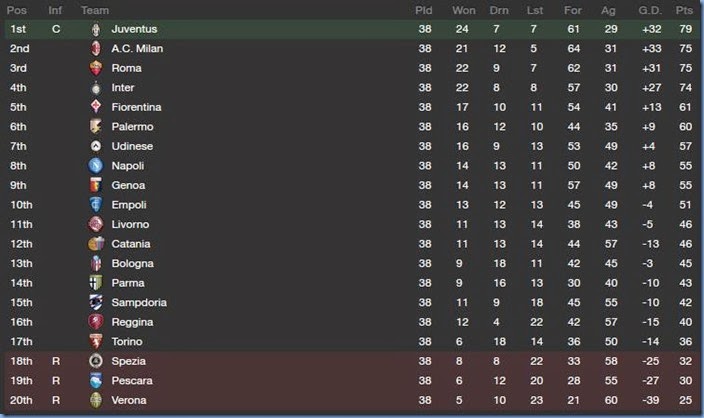Click the Verona club badge
The height and width of the screenshot is (418, 704).
click(x=96, y=400)
